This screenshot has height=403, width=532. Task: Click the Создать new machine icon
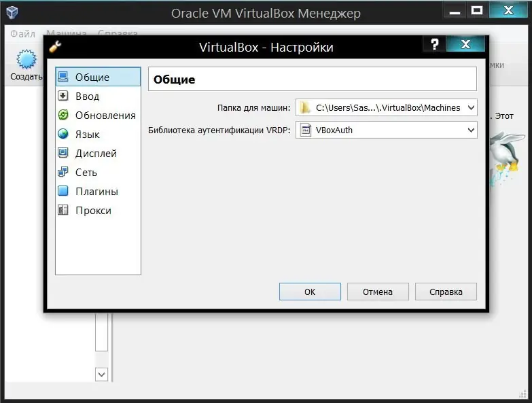pos(26,59)
